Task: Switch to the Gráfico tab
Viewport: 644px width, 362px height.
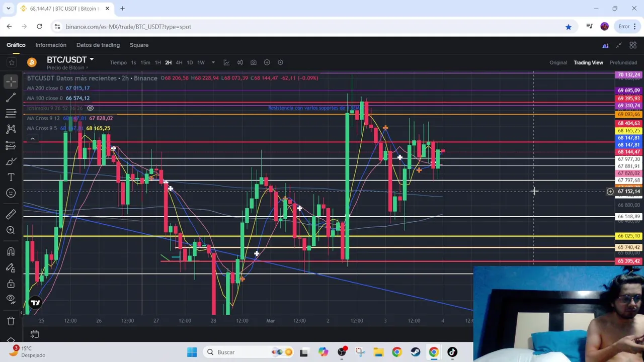Action: click(x=16, y=45)
